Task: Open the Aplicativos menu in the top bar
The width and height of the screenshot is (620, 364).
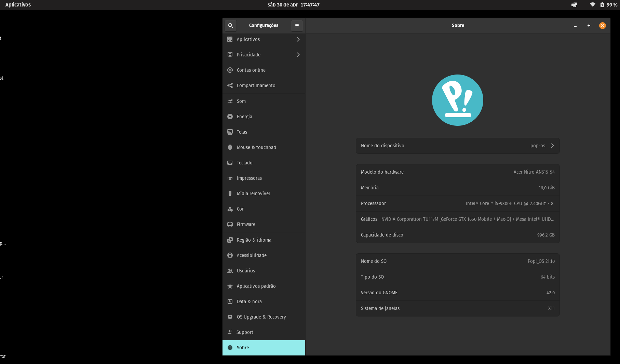Action: click(18, 5)
